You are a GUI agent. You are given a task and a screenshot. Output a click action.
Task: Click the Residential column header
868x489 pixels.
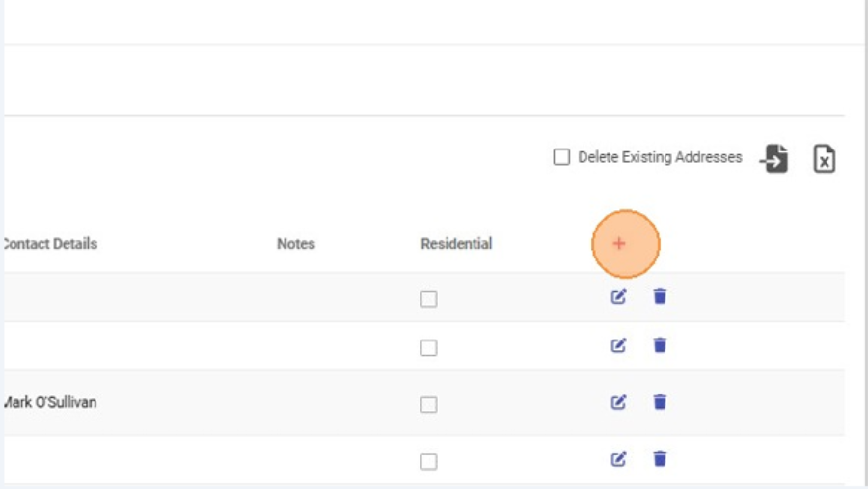tap(456, 244)
